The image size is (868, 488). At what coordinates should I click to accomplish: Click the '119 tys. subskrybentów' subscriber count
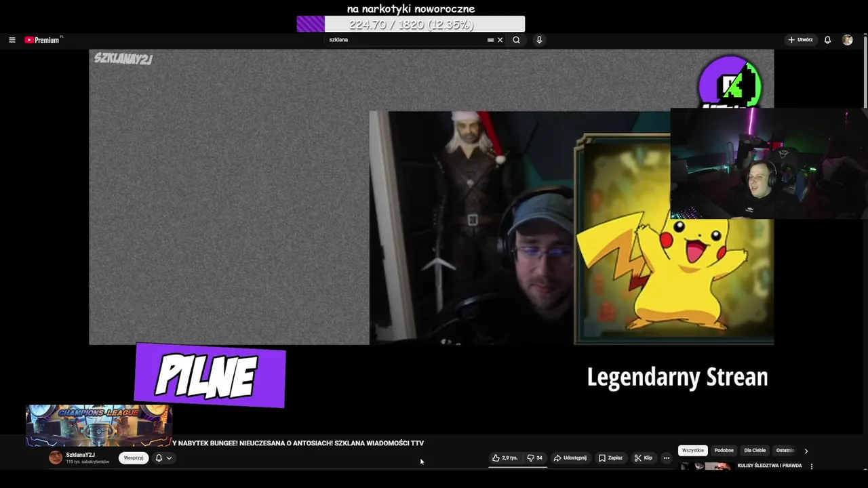coord(87,462)
